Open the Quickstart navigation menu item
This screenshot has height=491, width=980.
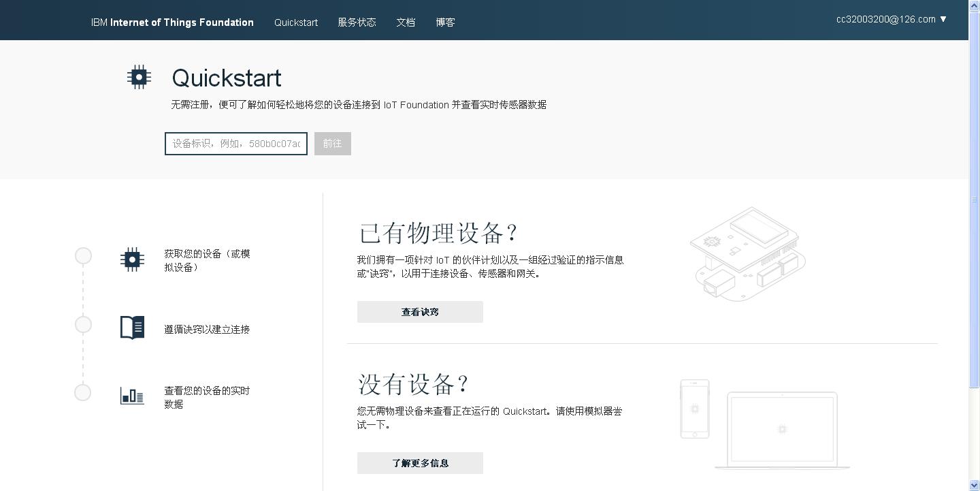pos(296,22)
